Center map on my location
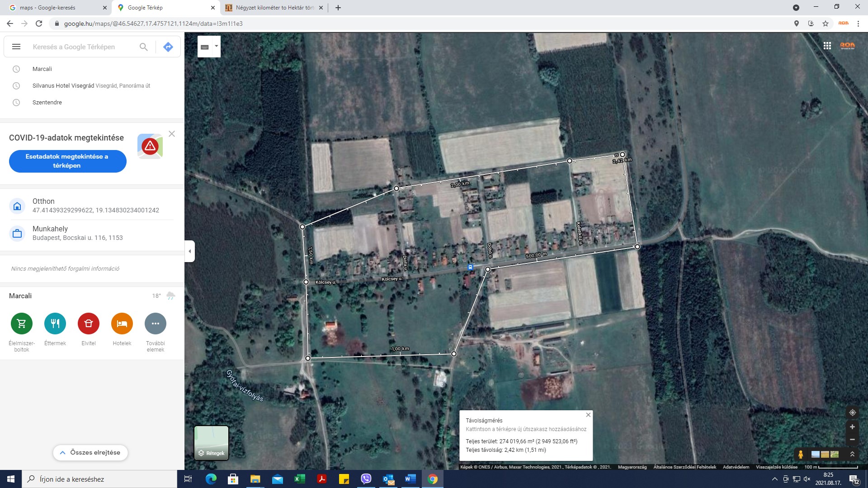The height and width of the screenshot is (488, 868). click(852, 413)
